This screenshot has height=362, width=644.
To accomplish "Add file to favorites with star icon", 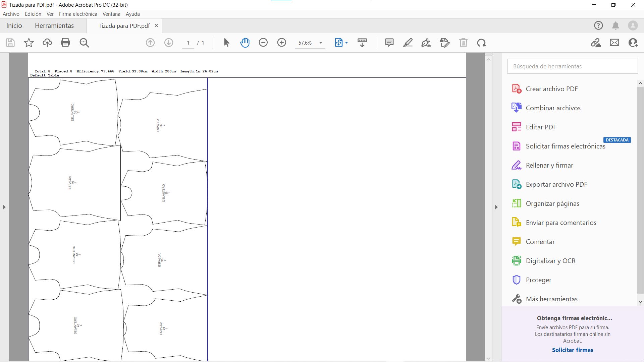I will (x=29, y=43).
